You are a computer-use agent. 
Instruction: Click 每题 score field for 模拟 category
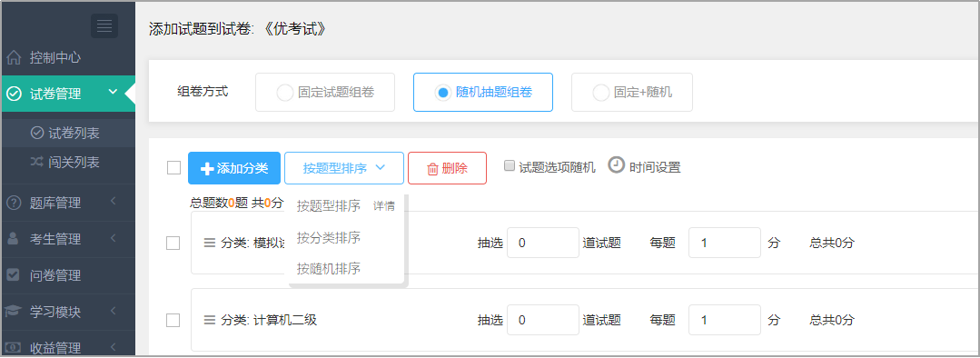coord(725,243)
